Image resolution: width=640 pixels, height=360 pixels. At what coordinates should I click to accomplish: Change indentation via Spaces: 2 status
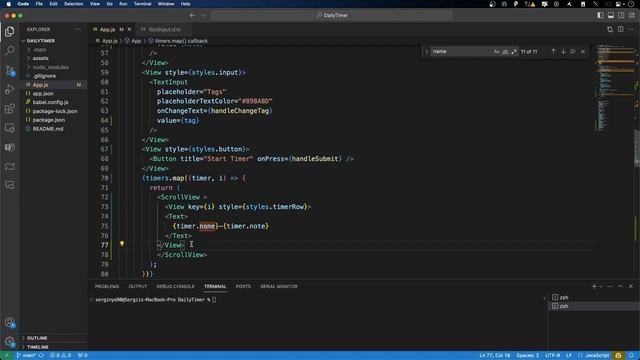coord(527,356)
